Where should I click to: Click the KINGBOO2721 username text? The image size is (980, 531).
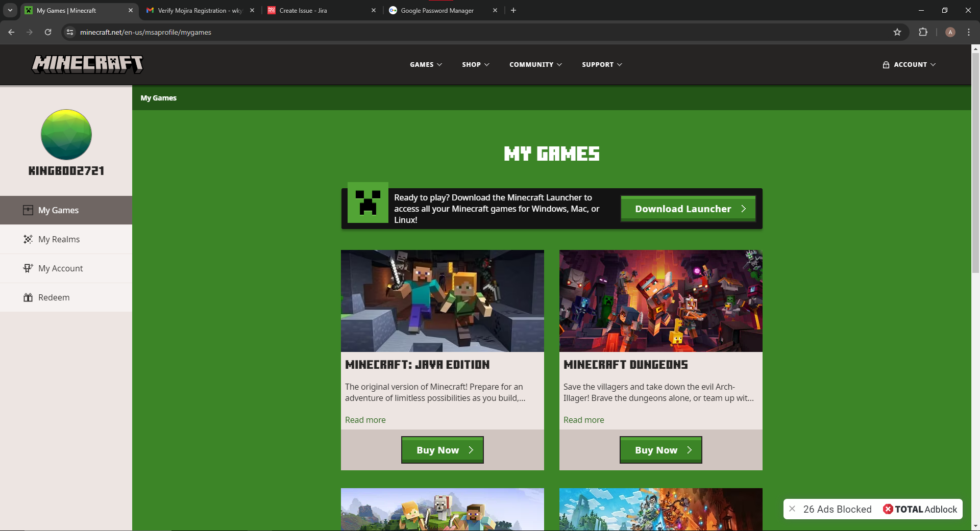(66, 171)
